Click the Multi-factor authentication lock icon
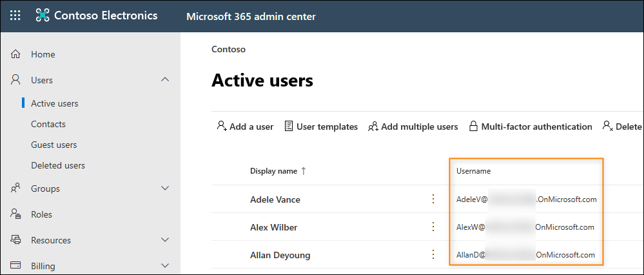 pyautogui.click(x=474, y=126)
